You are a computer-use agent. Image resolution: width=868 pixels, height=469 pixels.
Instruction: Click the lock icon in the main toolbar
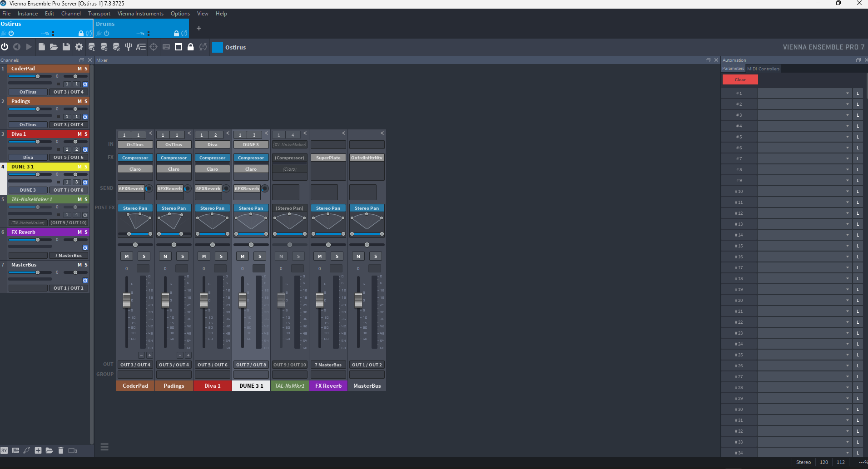tap(191, 47)
